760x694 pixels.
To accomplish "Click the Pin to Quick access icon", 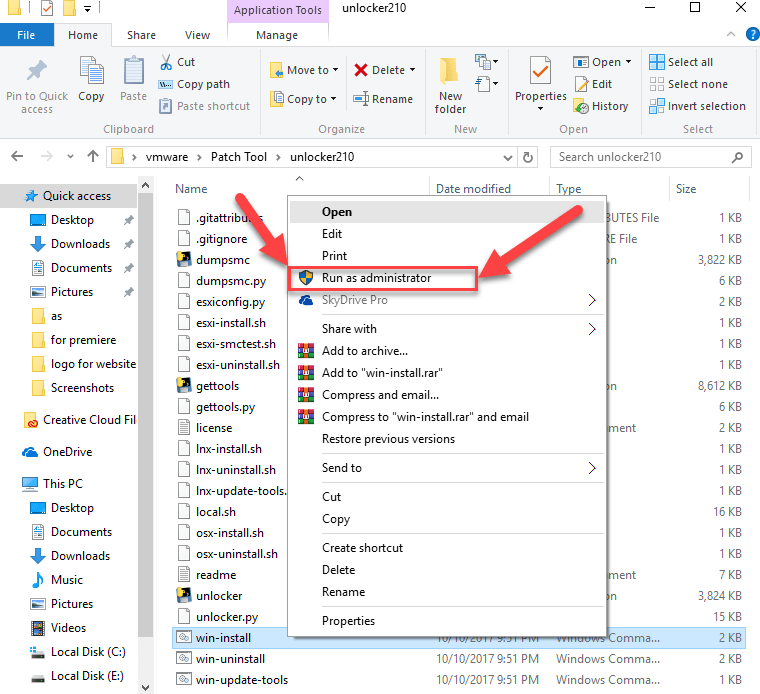I will [36, 72].
